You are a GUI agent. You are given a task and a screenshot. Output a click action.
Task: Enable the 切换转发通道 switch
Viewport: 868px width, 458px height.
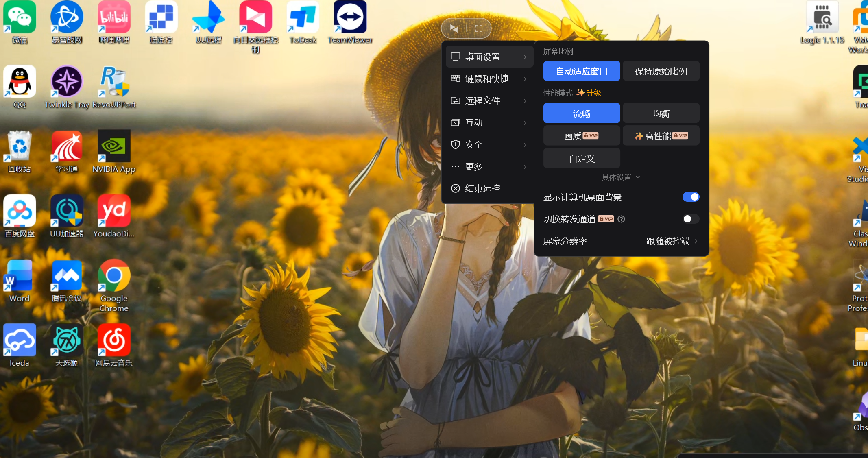691,219
